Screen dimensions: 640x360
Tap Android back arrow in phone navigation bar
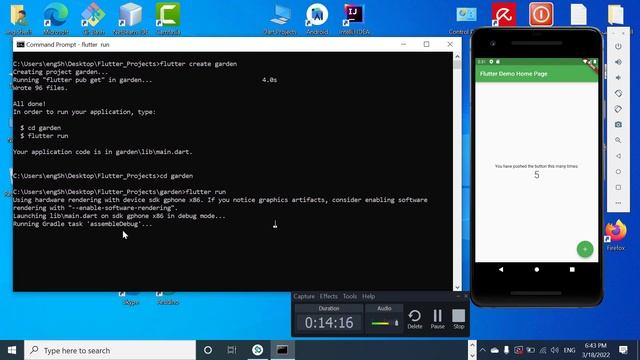click(501, 269)
